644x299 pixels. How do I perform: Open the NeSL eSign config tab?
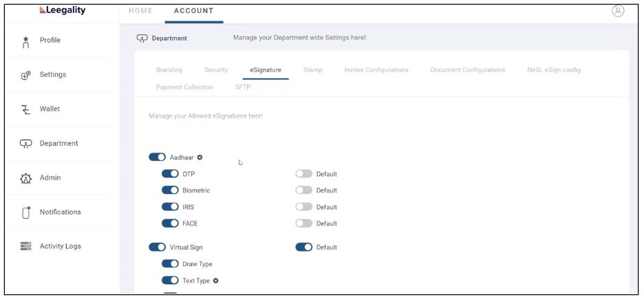click(554, 70)
